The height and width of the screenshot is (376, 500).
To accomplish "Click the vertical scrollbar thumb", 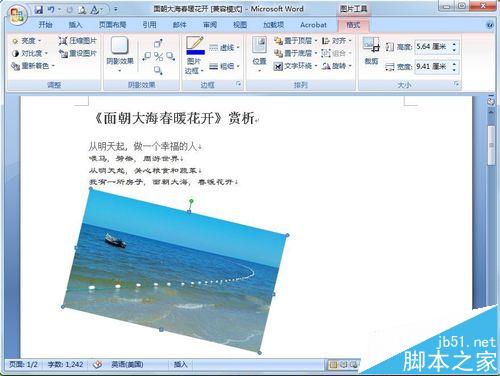I will 491,145.
